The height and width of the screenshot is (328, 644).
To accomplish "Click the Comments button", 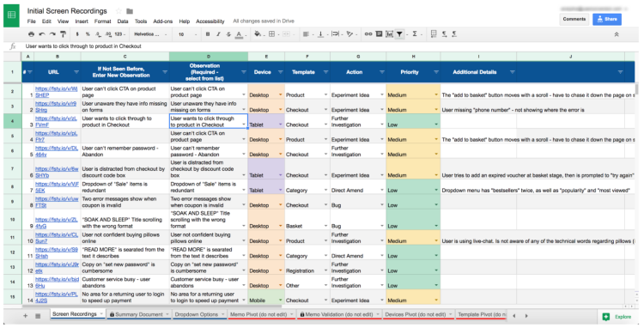I will point(574,19).
